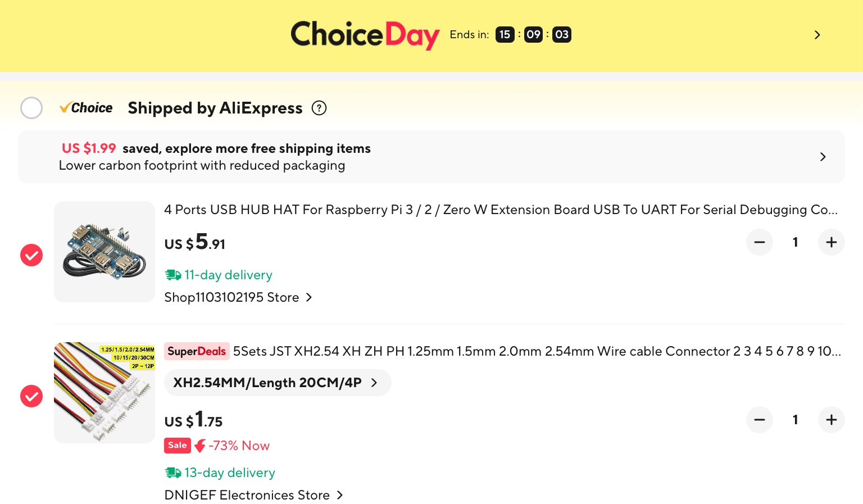Expand the US $1.99 saved shipping banner
Viewport: 863px width, 504px height.
pos(823,157)
